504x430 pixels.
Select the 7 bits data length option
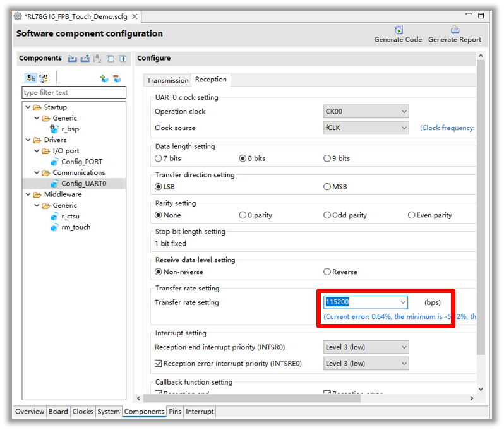[x=159, y=158]
